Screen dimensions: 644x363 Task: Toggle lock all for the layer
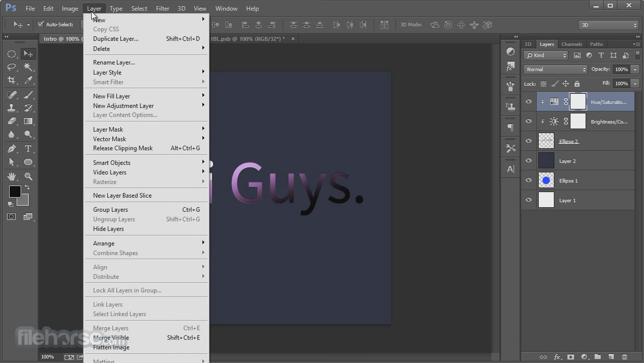tap(577, 84)
